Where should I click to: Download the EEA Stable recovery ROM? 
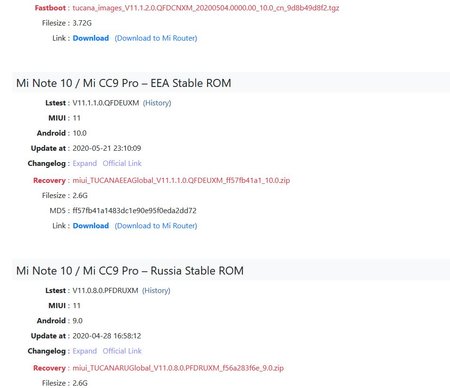tap(91, 226)
